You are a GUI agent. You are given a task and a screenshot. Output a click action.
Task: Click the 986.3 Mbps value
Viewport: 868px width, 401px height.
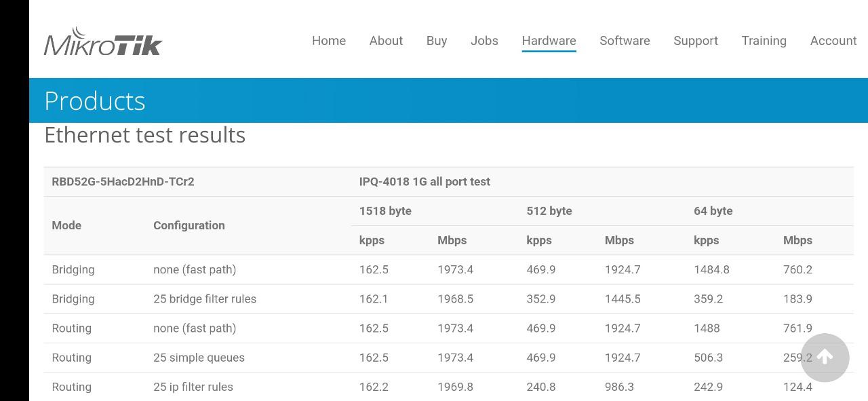tap(619, 387)
